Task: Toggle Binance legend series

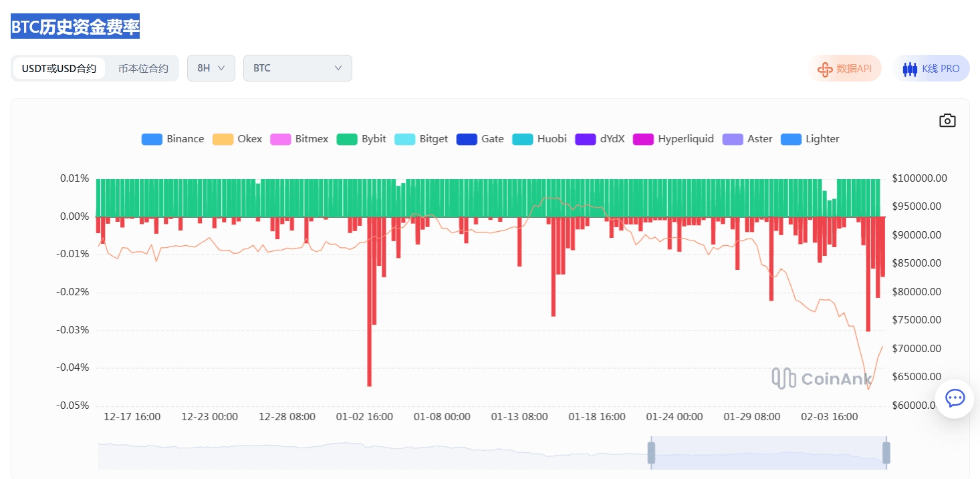Action: point(172,139)
